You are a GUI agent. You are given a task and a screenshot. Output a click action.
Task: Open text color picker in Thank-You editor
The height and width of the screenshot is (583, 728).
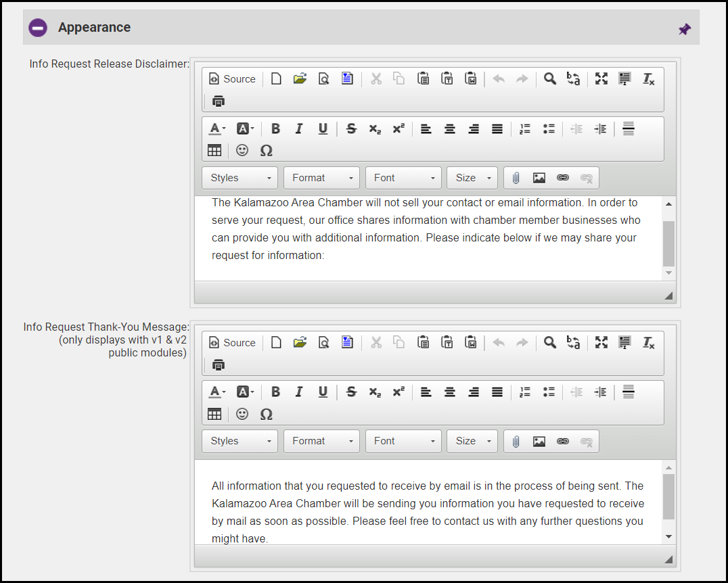(217, 392)
